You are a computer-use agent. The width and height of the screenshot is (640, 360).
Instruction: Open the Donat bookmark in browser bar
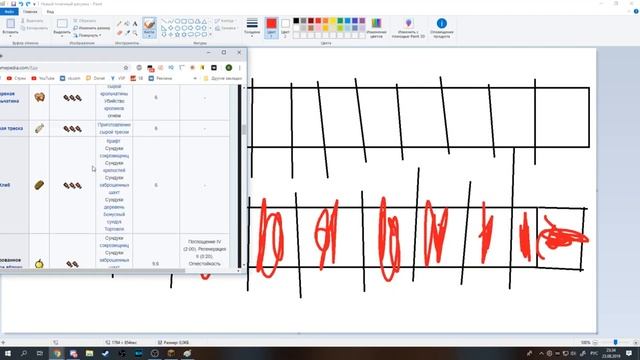pyautogui.click(x=96, y=78)
